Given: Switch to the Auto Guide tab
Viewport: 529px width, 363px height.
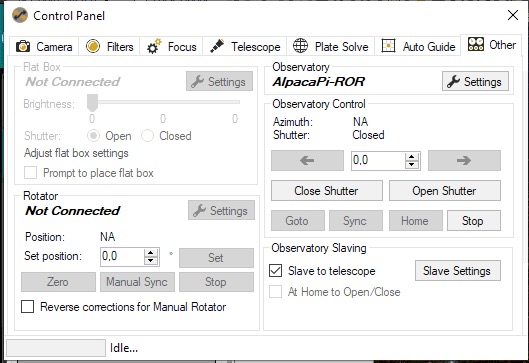Looking at the screenshot, I should pyautogui.click(x=418, y=46).
